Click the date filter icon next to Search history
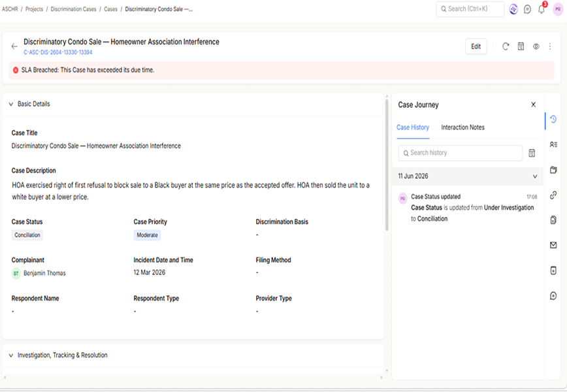Screen dimensions: 567x392 (x=532, y=153)
